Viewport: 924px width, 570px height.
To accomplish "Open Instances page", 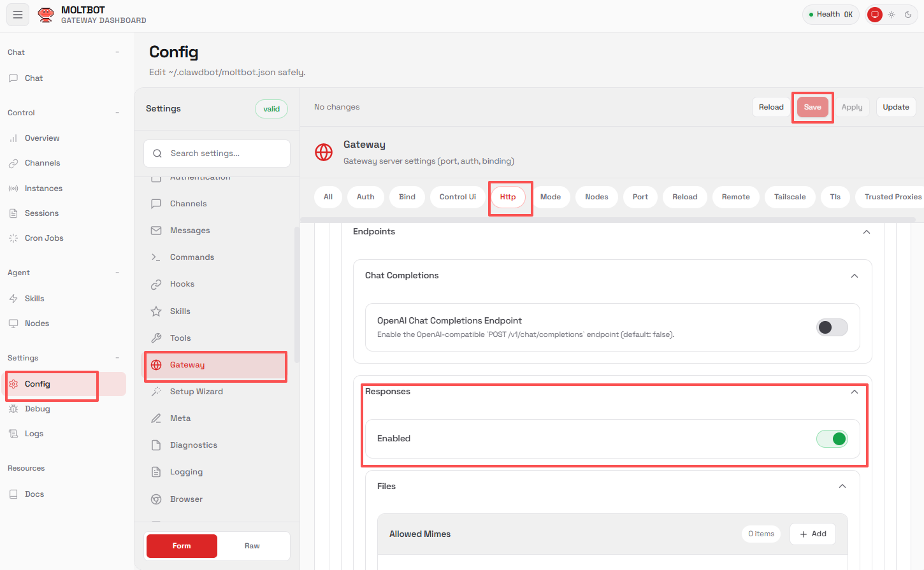I will pyautogui.click(x=63, y=189).
